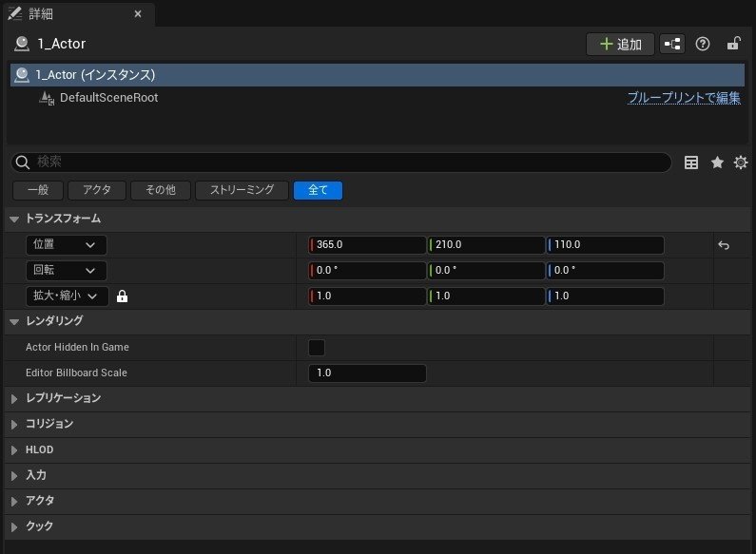This screenshot has width=756, height=554.
Task: Select DefaultSceneRoot component row
Action: [x=378, y=98]
